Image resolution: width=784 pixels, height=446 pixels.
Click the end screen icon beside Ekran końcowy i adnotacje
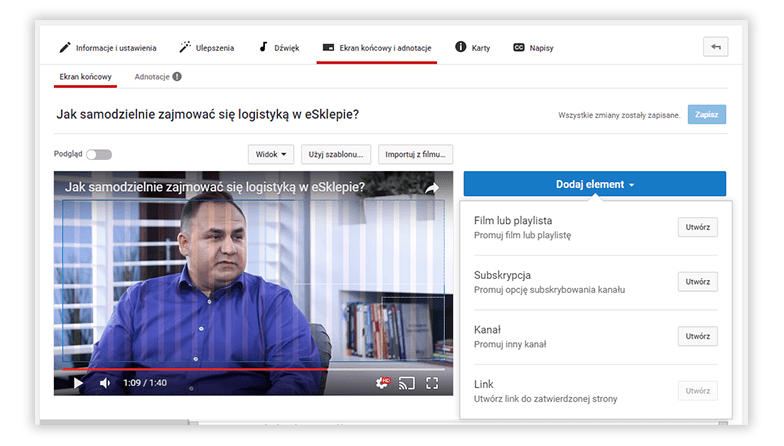328,48
